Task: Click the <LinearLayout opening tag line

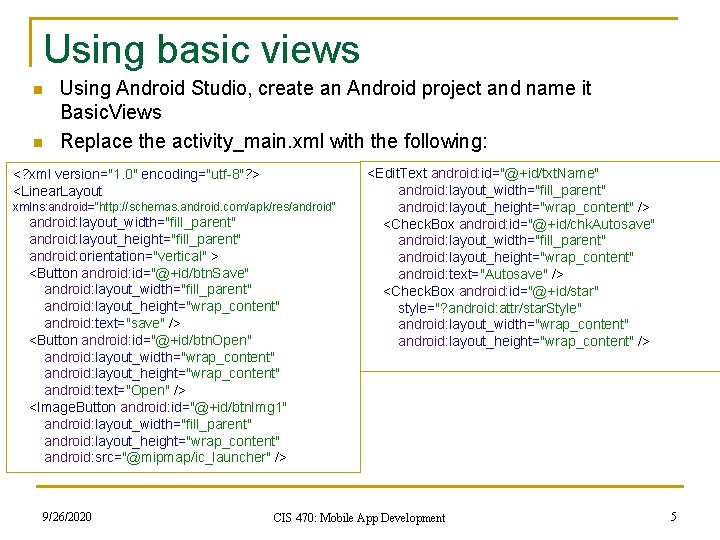Action: pos(57,191)
